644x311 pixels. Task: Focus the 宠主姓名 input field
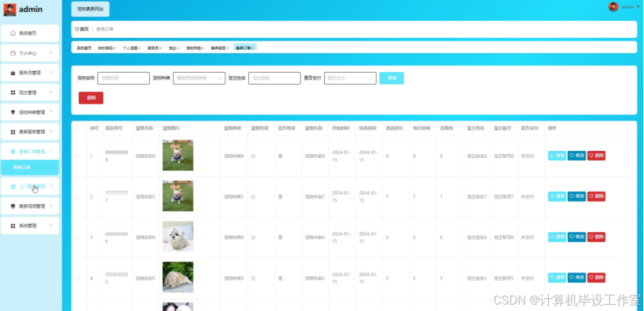click(x=274, y=78)
